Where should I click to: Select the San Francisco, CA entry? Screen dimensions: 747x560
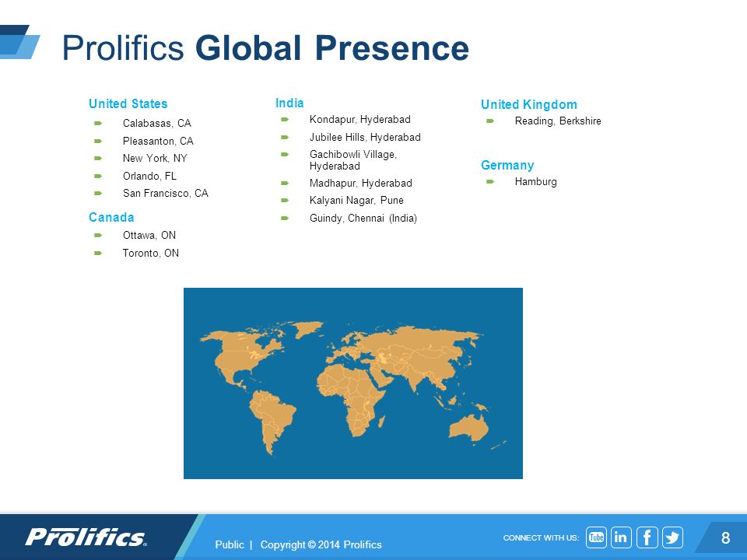point(165,194)
